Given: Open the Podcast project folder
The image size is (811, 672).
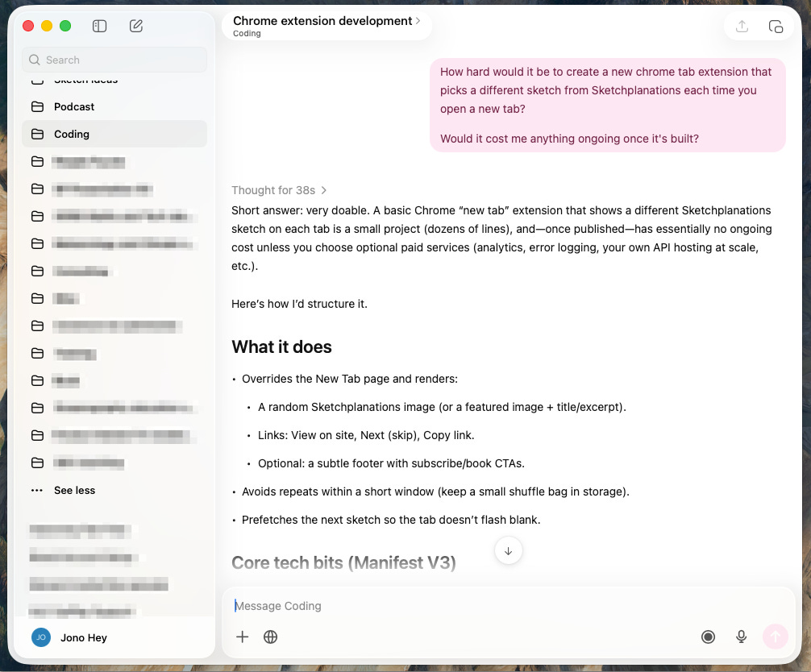Looking at the screenshot, I should [114, 106].
